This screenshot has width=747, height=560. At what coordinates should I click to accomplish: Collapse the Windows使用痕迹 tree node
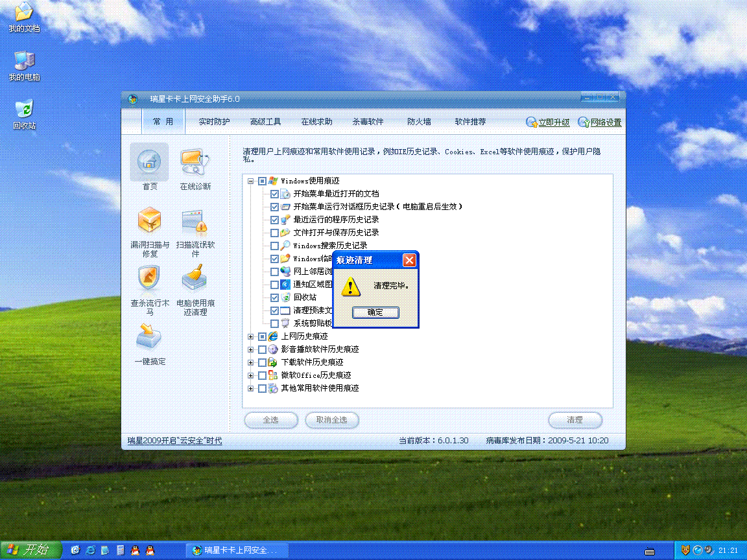pyautogui.click(x=250, y=181)
